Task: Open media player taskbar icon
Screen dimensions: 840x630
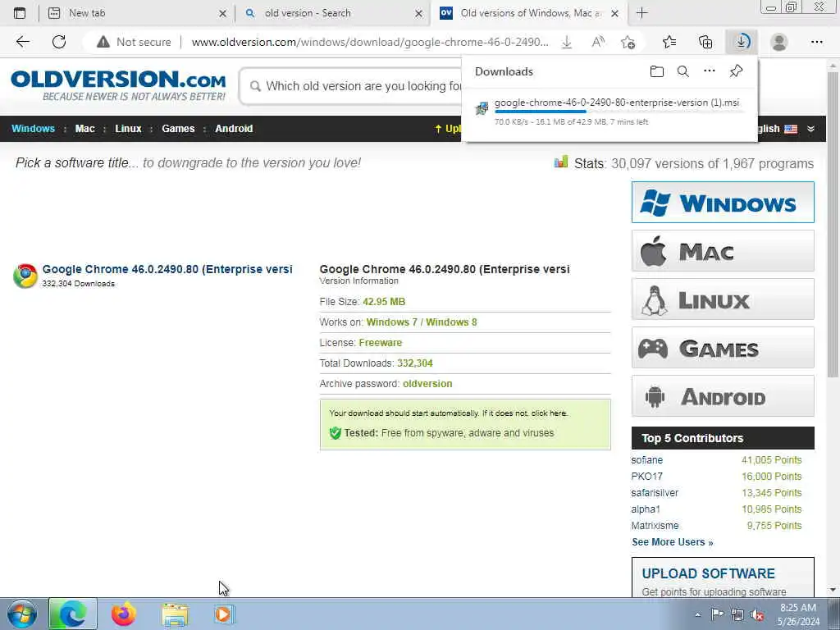Action: click(223, 614)
